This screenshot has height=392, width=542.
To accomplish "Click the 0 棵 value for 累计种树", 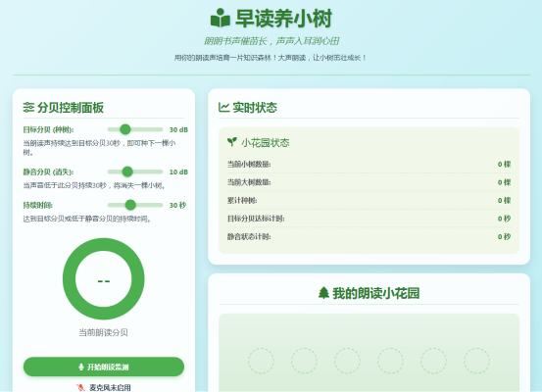I will [x=504, y=201].
